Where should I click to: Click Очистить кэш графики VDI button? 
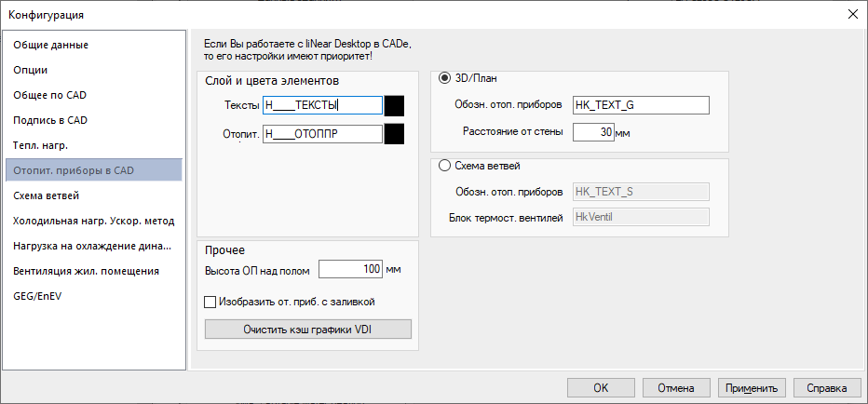pyautogui.click(x=307, y=330)
